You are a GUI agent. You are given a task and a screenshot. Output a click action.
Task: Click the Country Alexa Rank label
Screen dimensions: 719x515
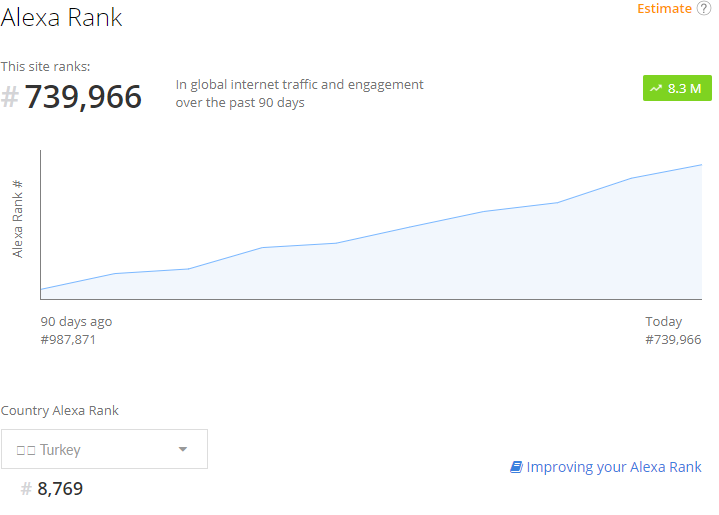pyautogui.click(x=60, y=411)
